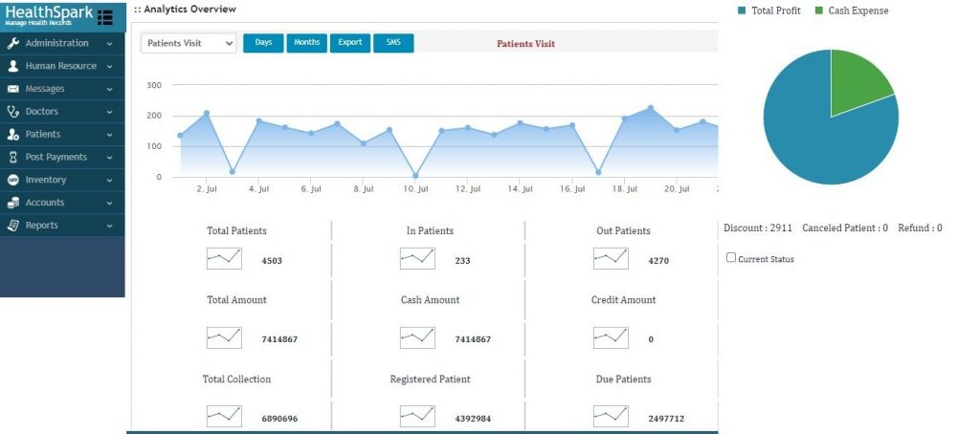This screenshot has height=434, width=980.
Task: Open the Inventory menu
Action: 62,180
